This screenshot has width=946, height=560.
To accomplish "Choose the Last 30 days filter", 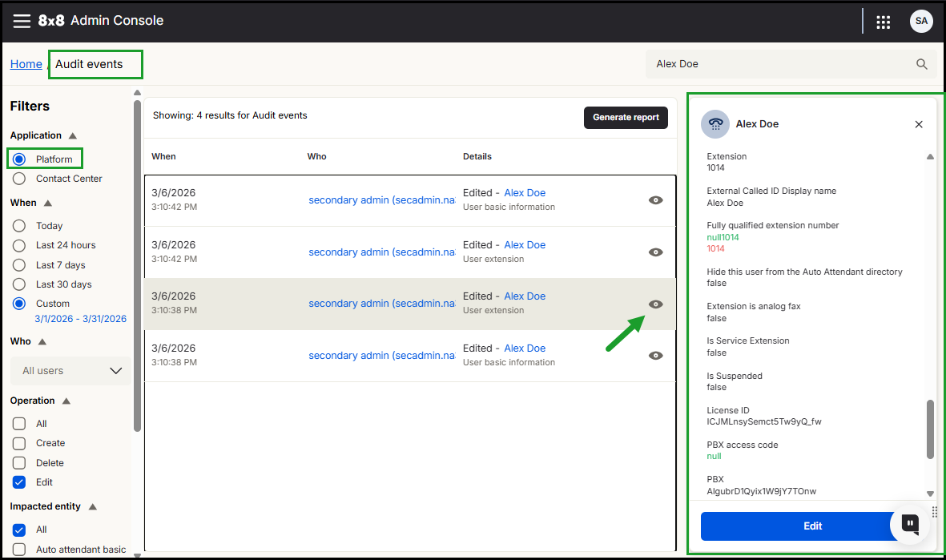I will (19, 284).
